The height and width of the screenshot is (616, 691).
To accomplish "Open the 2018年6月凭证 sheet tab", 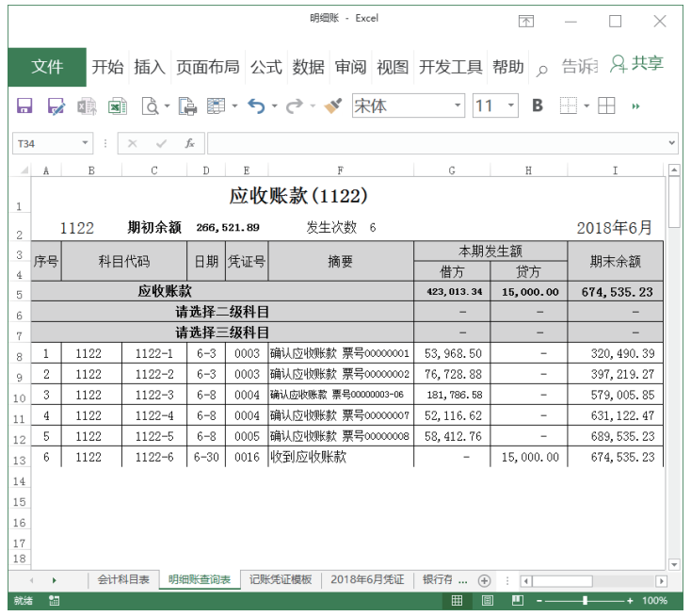I will pyautogui.click(x=367, y=579).
